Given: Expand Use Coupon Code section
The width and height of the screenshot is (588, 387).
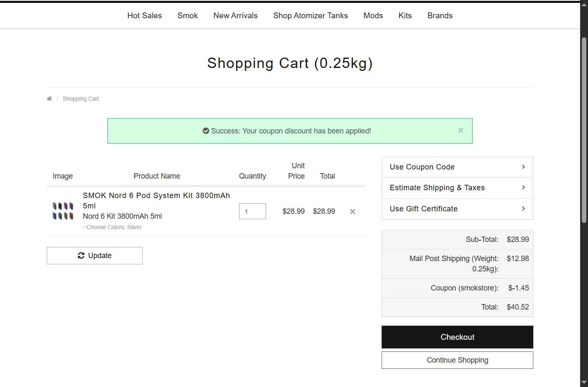Looking at the screenshot, I should pos(457,167).
